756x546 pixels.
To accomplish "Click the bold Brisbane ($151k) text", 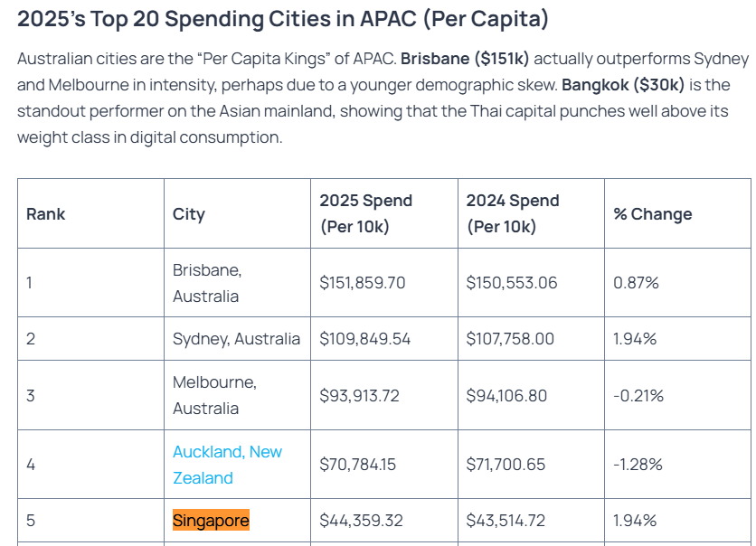I will point(465,59).
